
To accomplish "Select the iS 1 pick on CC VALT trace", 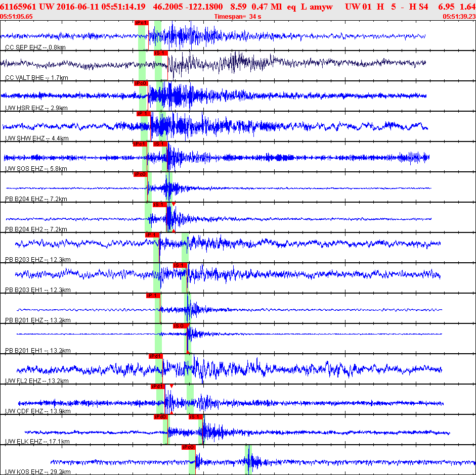I will click(x=160, y=53).
